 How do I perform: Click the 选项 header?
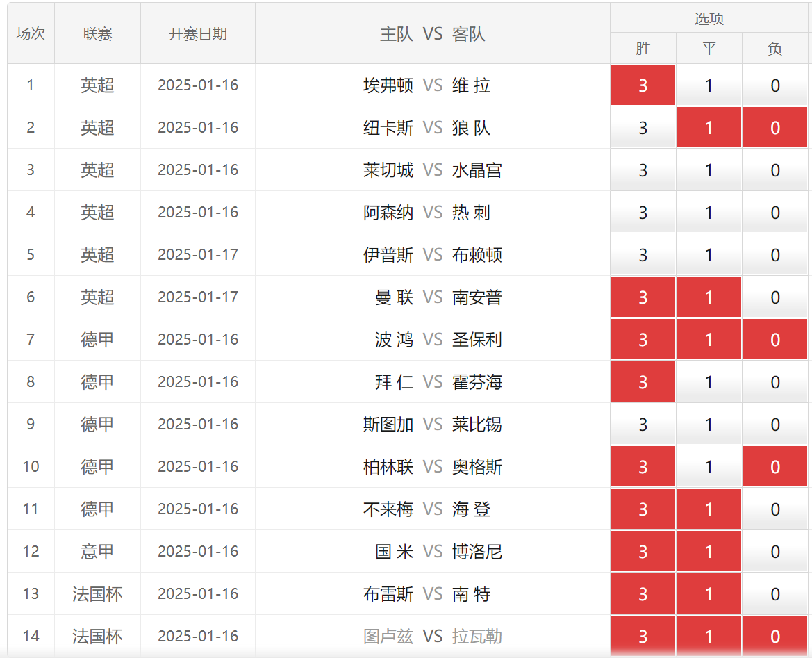click(x=709, y=19)
